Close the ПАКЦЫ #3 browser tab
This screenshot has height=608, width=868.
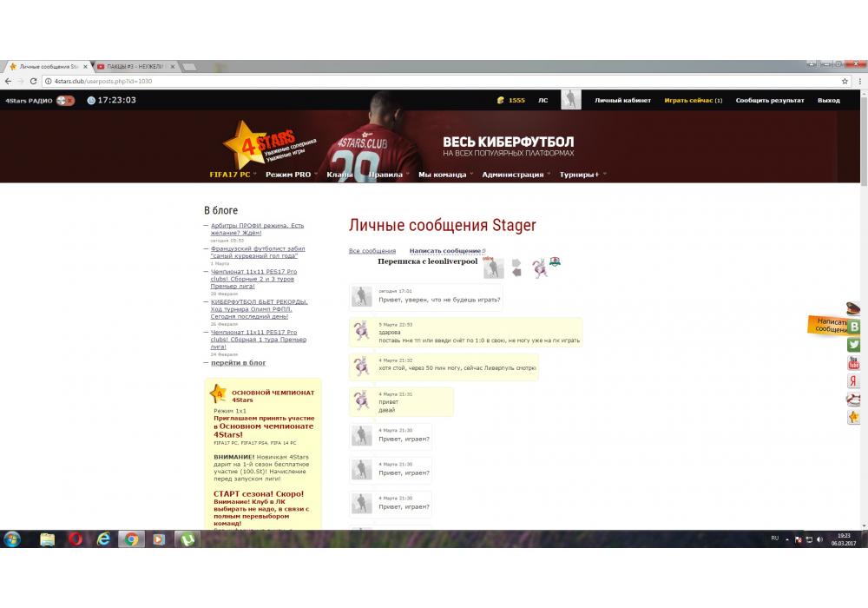(173, 67)
